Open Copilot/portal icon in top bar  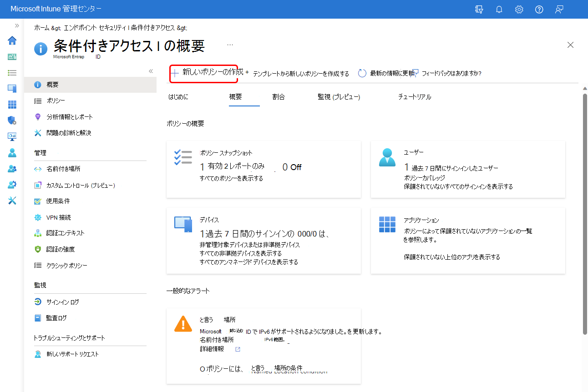(x=479, y=9)
